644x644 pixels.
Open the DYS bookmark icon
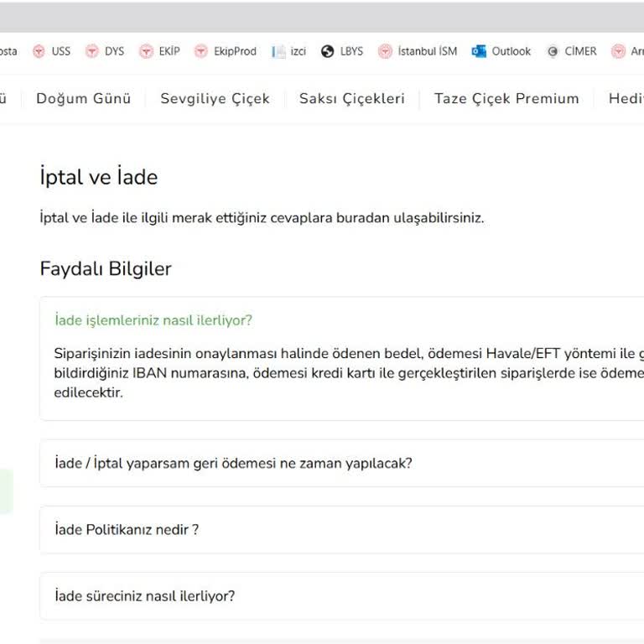[x=92, y=51]
